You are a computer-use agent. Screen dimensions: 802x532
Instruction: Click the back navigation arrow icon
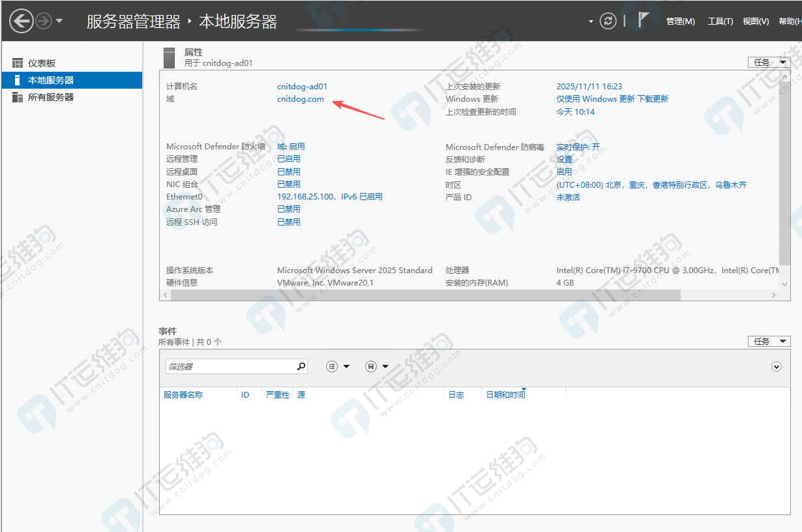[x=22, y=21]
